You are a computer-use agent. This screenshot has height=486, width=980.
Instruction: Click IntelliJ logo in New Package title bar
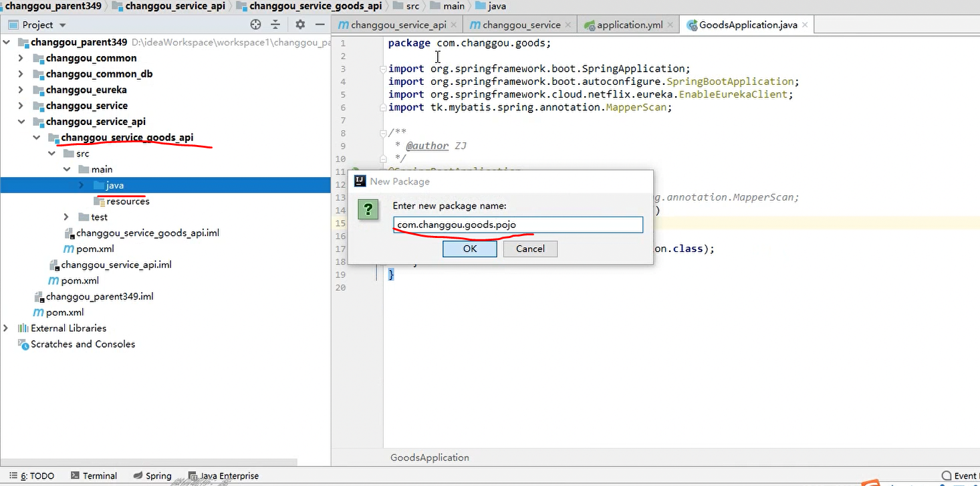[x=360, y=181]
